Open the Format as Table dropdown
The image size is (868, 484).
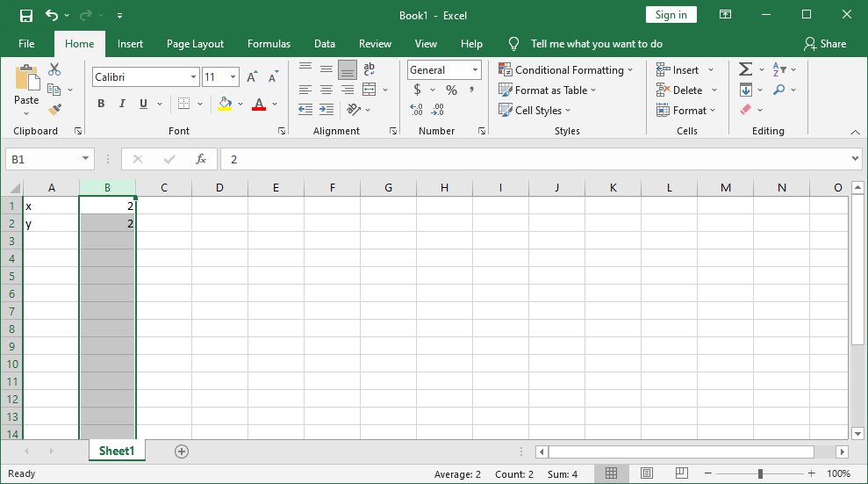547,90
